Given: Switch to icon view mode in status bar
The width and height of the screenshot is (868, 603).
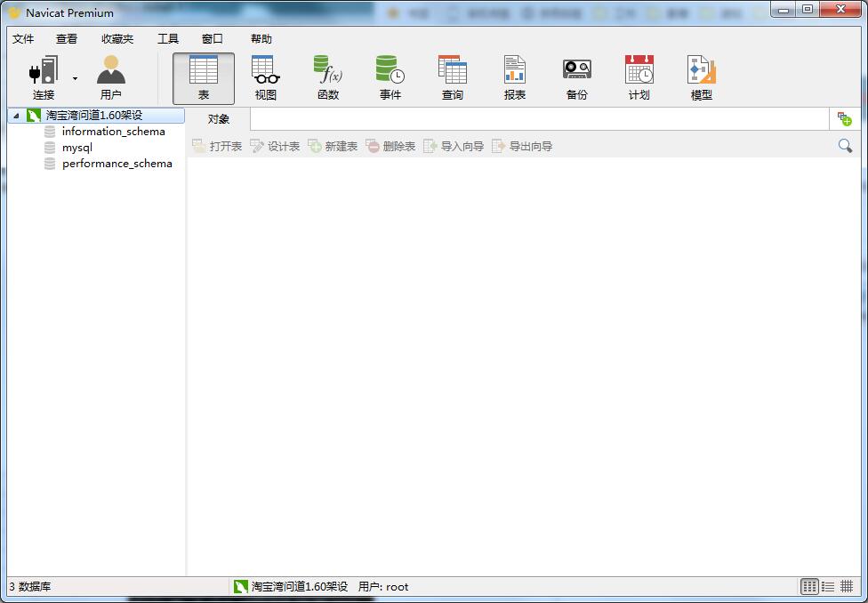Looking at the screenshot, I should point(810,586).
